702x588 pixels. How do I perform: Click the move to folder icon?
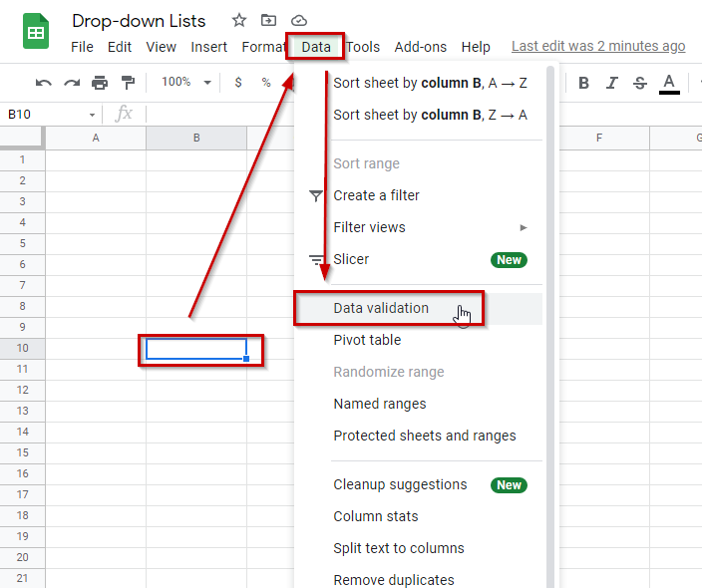[268, 20]
